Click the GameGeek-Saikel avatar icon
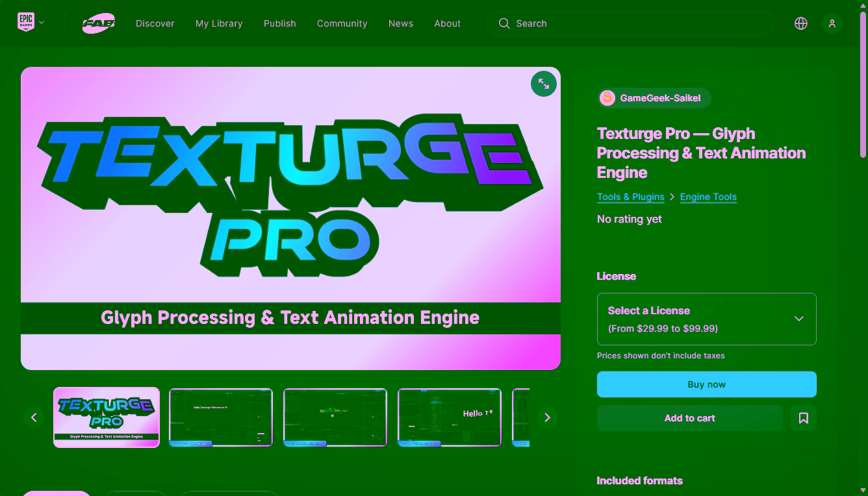 click(607, 98)
